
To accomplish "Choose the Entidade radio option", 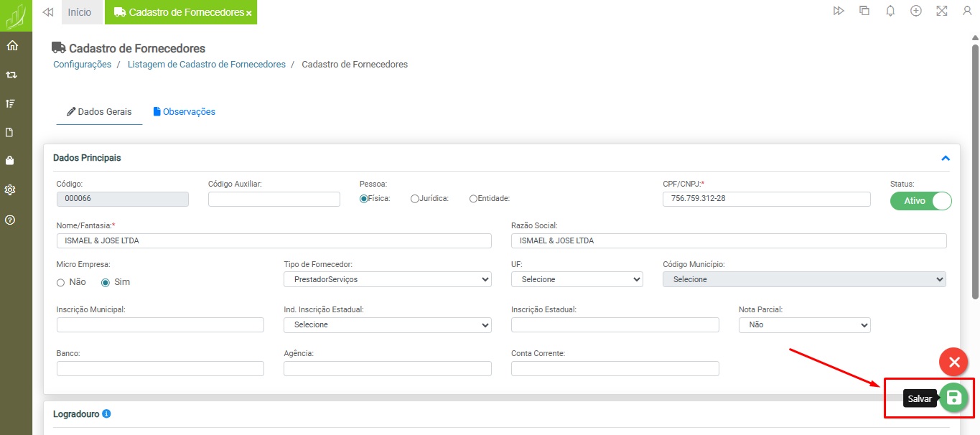I will point(473,199).
